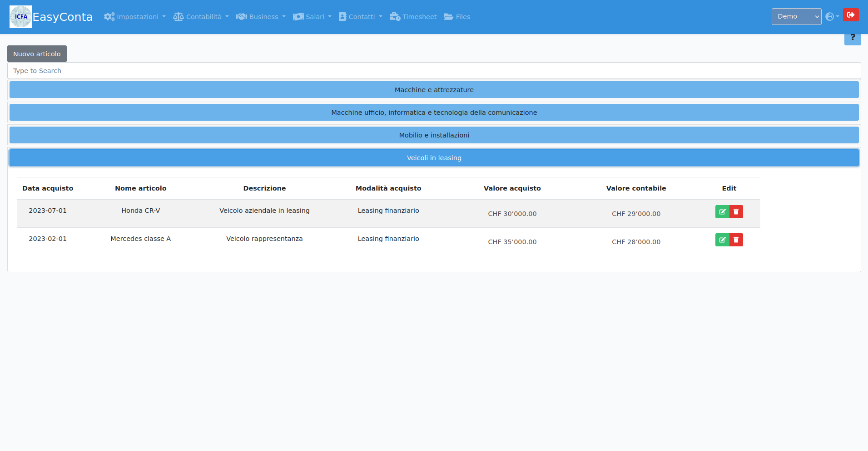Go to Timesheet page
Image resolution: width=868 pixels, height=451 pixels.
point(413,17)
